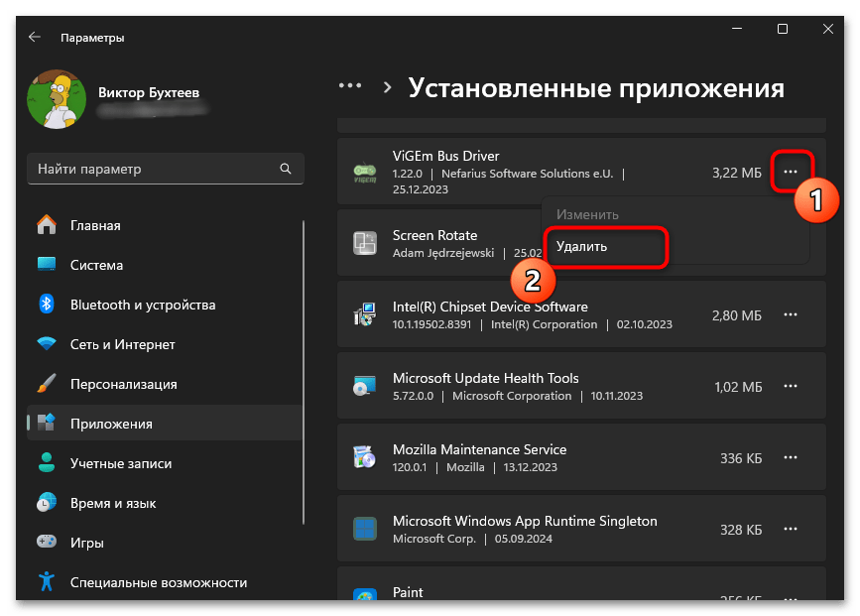
Task: Select the Paint app name
Action: [x=408, y=592]
